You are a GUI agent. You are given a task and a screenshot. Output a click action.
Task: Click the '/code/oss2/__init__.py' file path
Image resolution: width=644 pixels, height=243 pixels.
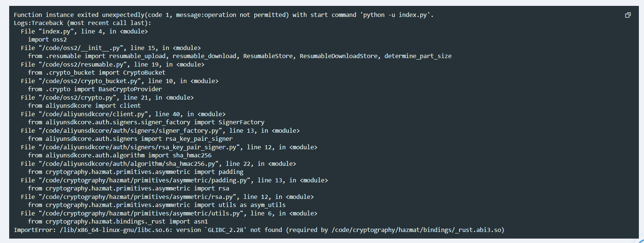[81, 48]
